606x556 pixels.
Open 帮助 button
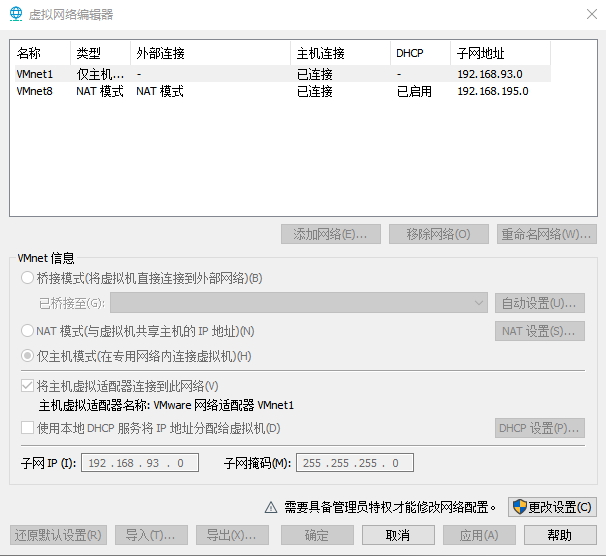560,535
